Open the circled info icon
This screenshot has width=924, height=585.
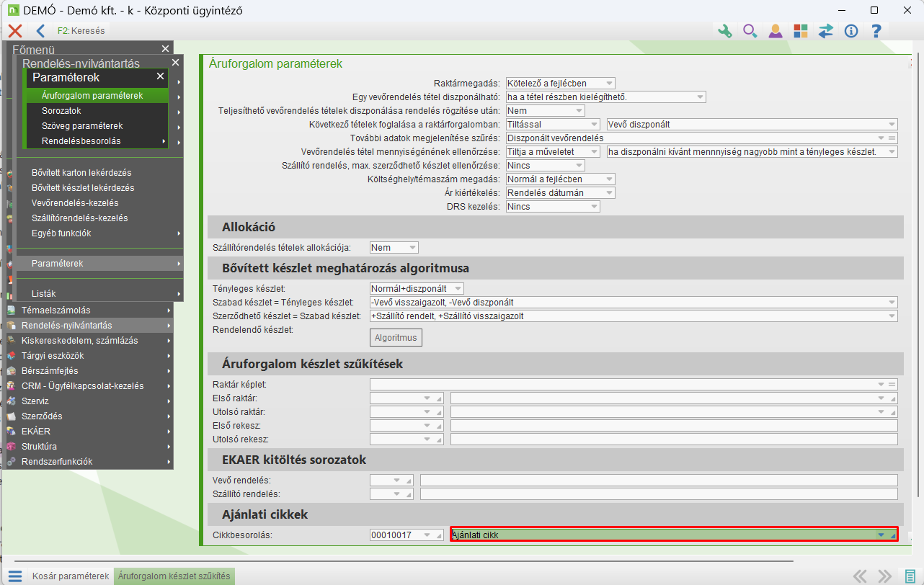(851, 31)
